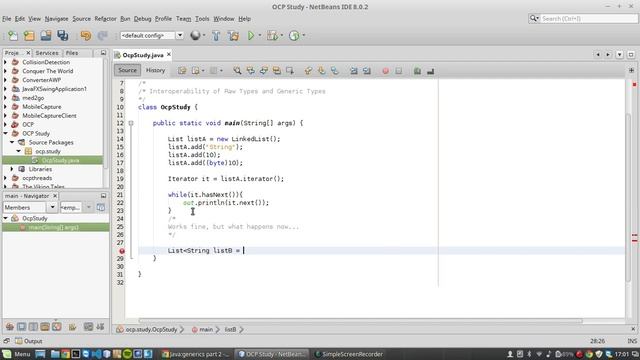Click the Navigator filter icon at far left
This screenshot has height=360, width=640.
[10, 327]
